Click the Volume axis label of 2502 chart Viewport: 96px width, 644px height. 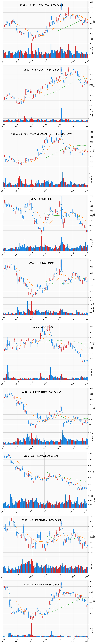point(92,50)
